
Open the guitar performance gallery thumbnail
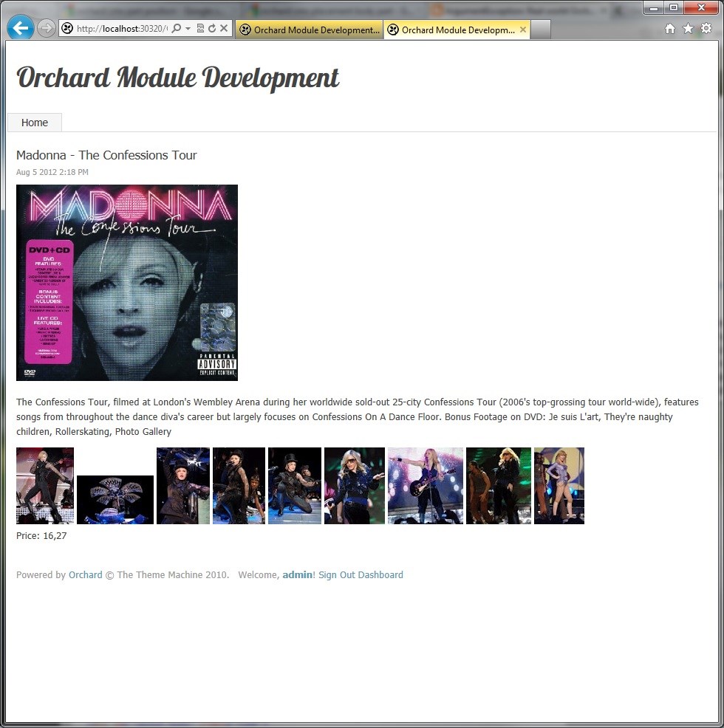425,486
